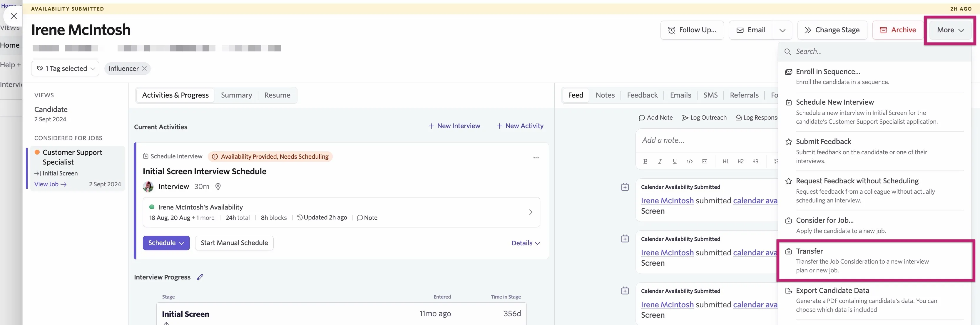Click the Email button

tap(751, 30)
